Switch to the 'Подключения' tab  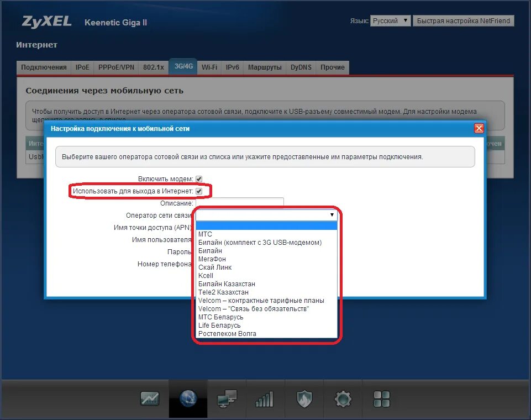click(x=44, y=67)
